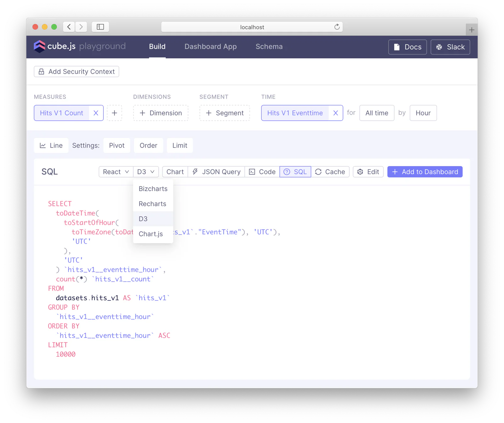Click the Edit button

tap(368, 172)
